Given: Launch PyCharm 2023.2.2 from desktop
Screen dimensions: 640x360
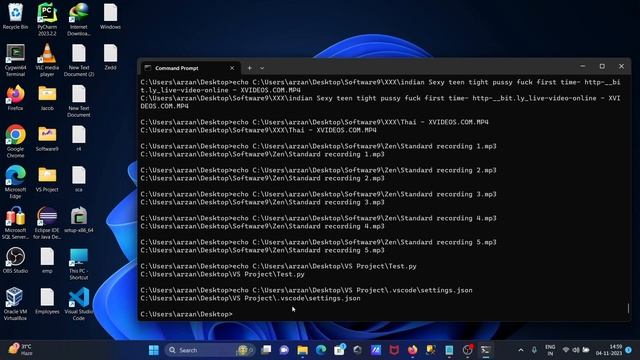Looking at the screenshot, I should pyautogui.click(x=47, y=19).
